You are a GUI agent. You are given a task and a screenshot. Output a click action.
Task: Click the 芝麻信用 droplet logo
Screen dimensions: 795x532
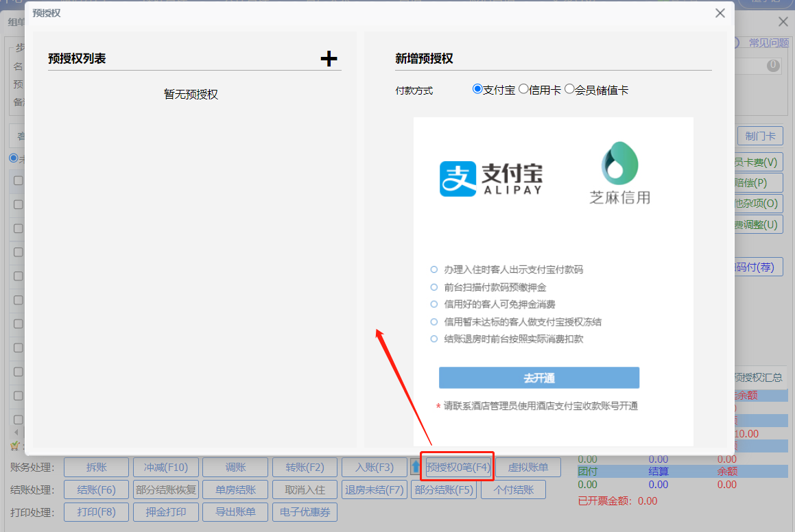pos(619,163)
